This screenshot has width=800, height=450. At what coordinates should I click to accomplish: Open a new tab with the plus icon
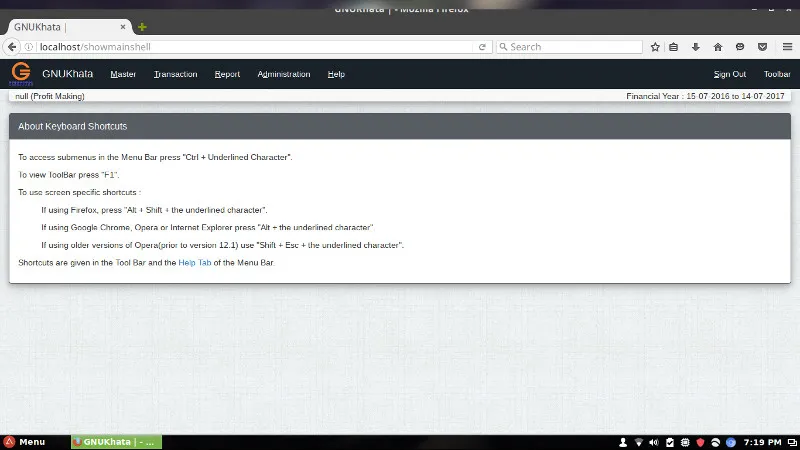pyautogui.click(x=143, y=27)
